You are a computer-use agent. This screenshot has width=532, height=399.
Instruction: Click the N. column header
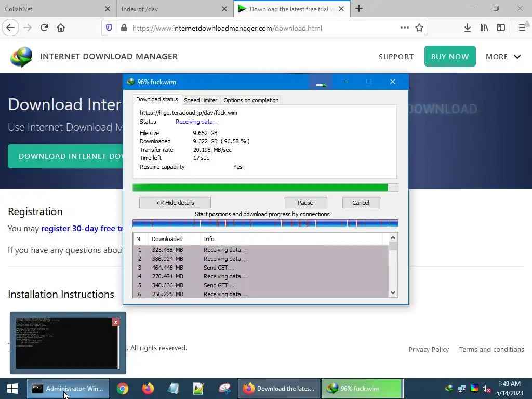pos(141,239)
